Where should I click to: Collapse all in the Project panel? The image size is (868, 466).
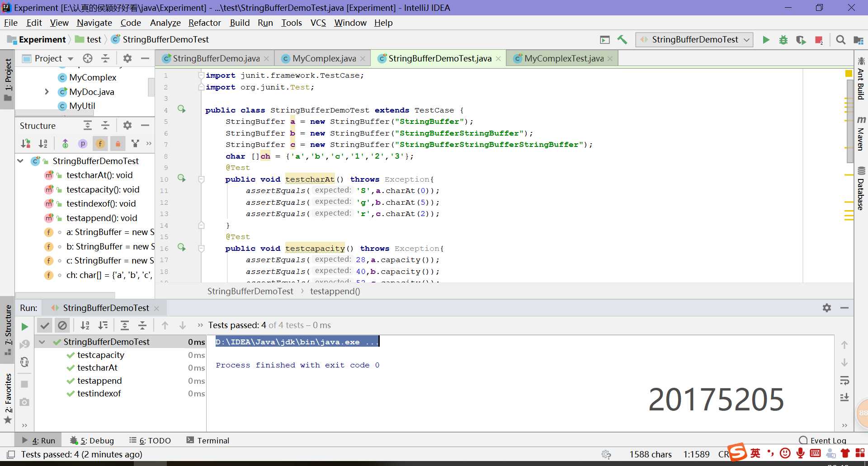pyautogui.click(x=105, y=58)
